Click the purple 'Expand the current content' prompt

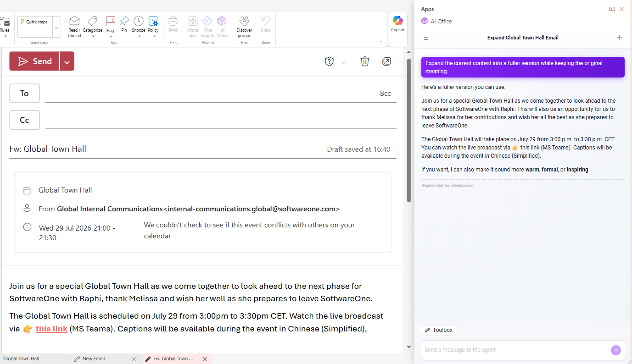tap(523, 67)
